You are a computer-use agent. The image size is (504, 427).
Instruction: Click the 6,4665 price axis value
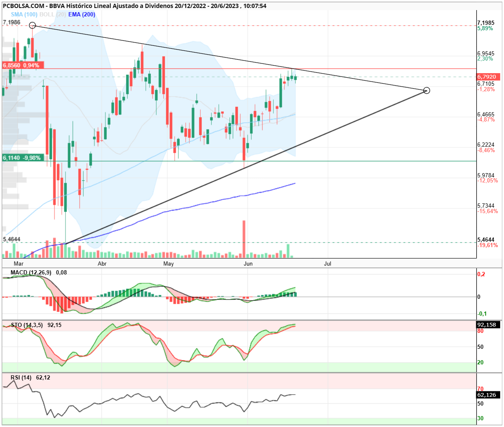point(486,114)
